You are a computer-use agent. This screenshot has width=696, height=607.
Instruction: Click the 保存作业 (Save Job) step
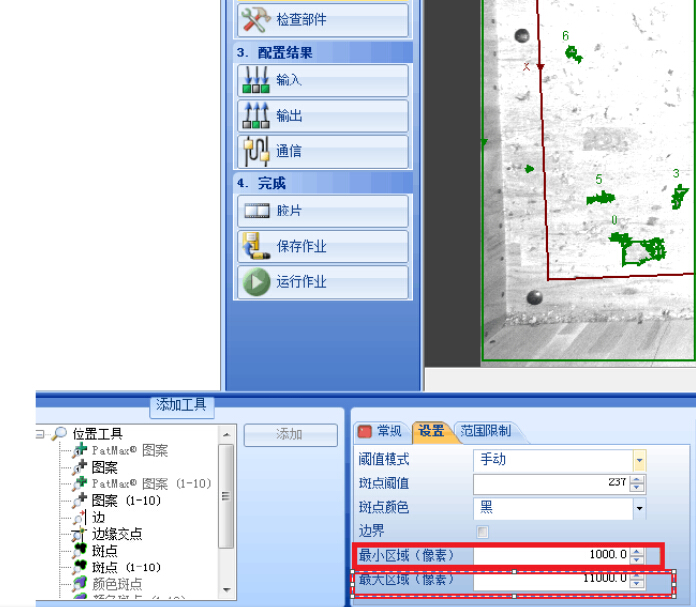pos(322,246)
